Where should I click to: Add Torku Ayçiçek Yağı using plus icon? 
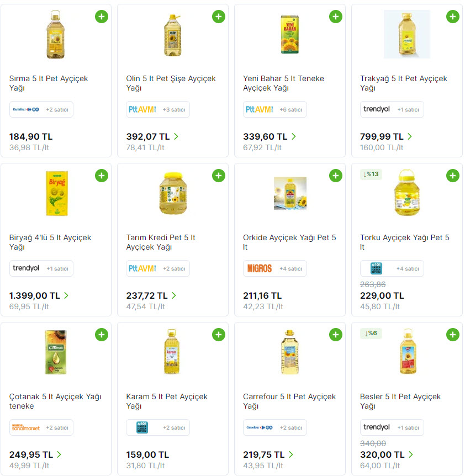coord(453,176)
